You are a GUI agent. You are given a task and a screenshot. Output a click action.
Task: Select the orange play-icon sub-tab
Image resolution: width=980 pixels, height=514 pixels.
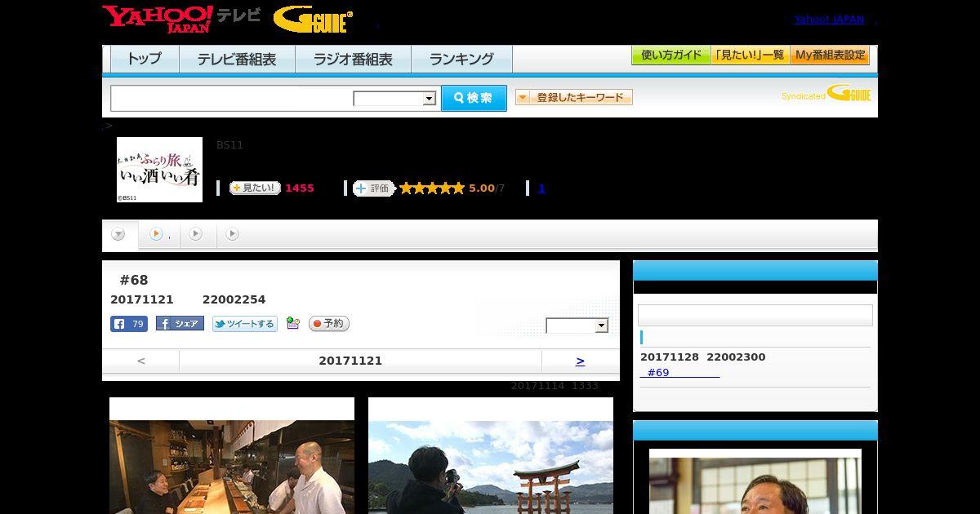click(x=158, y=234)
